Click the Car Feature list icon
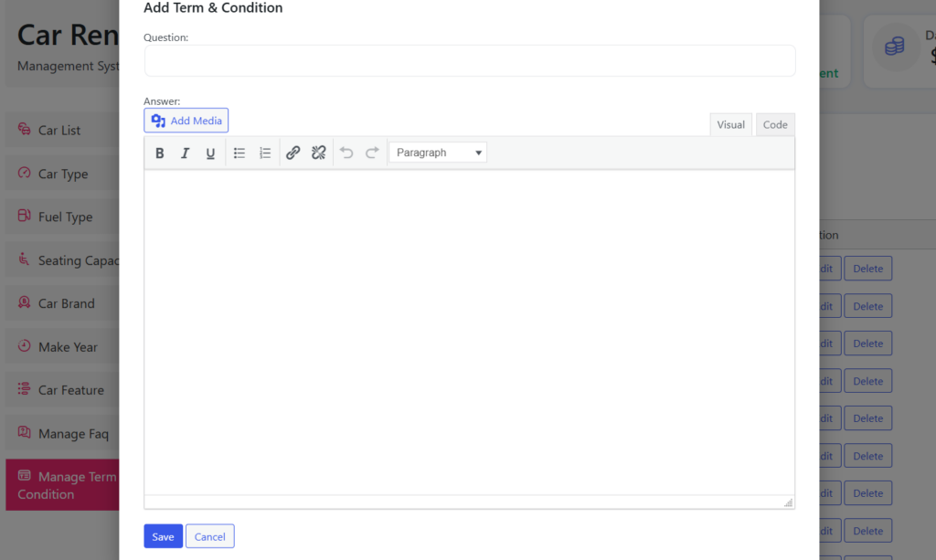936x560 pixels. click(x=24, y=389)
